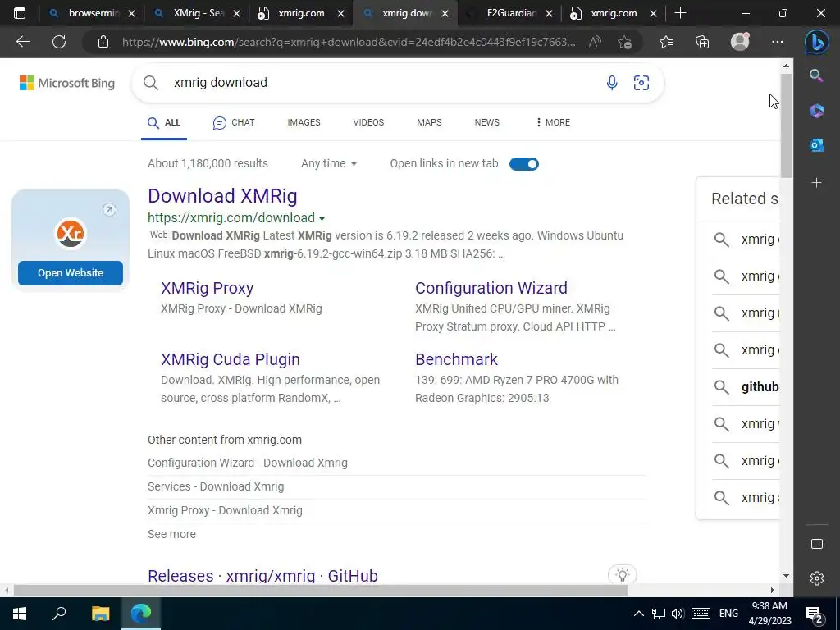Select the NEWS search tab

click(487, 122)
